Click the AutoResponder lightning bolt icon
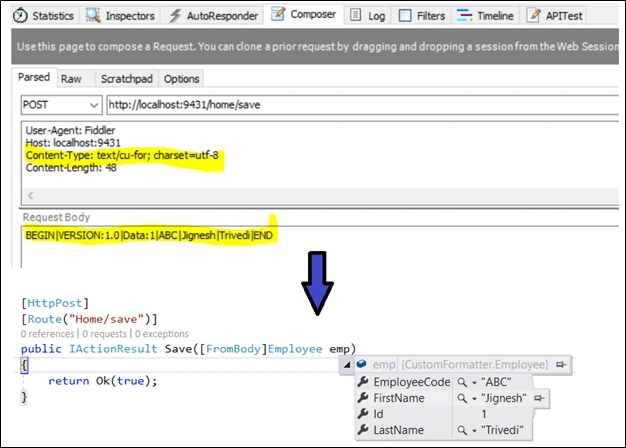 coord(175,16)
